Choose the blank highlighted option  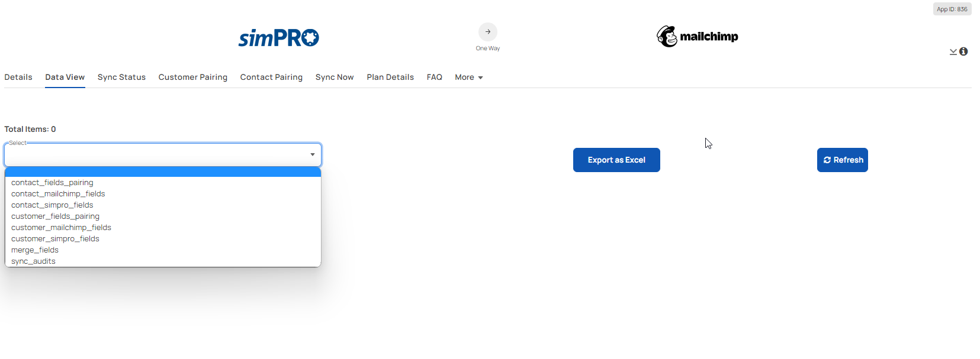click(163, 172)
